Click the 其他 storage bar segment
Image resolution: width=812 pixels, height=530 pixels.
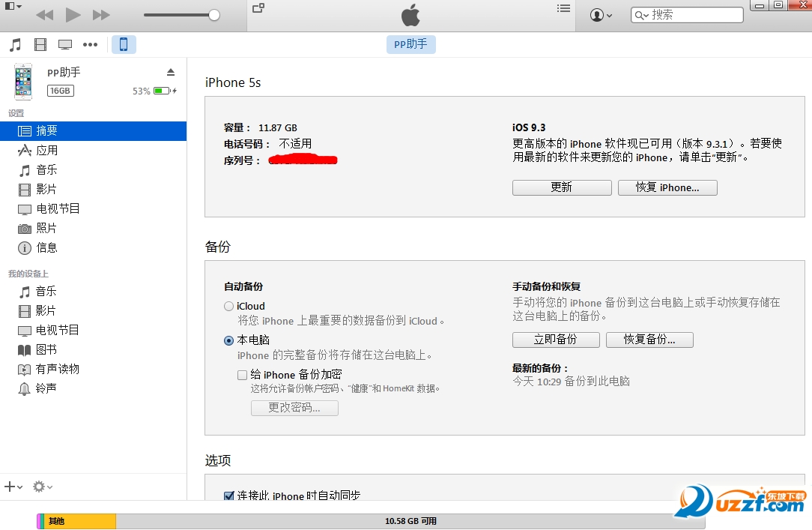point(79,521)
